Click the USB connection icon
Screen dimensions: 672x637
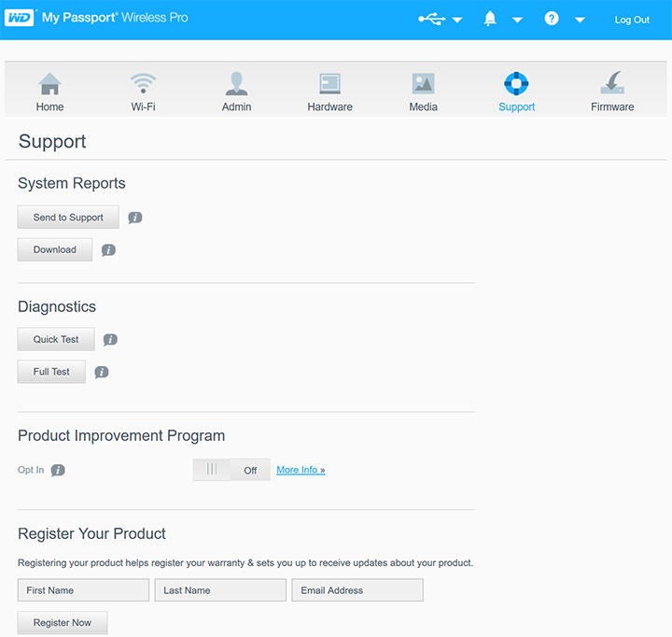coord(431,19)
